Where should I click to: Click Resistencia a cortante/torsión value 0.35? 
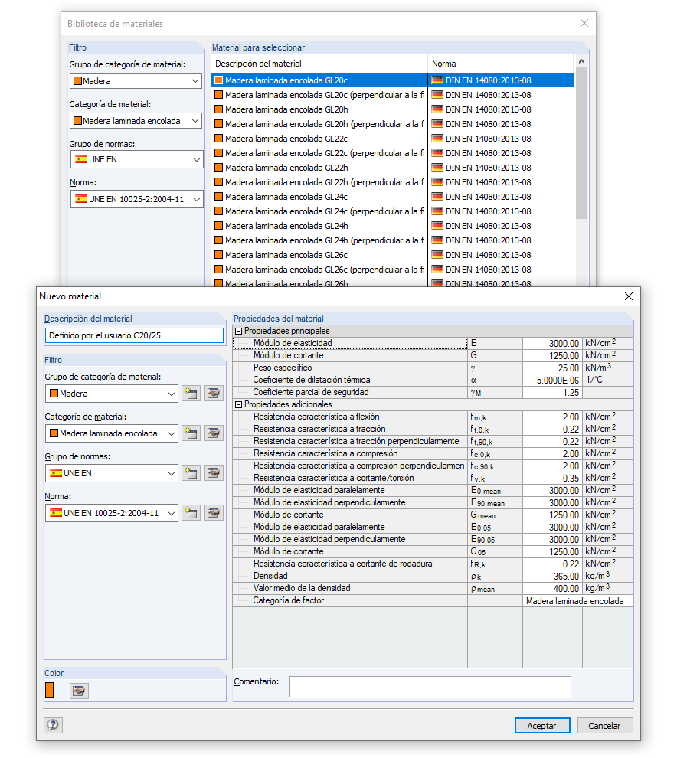(x=552, y=478)
